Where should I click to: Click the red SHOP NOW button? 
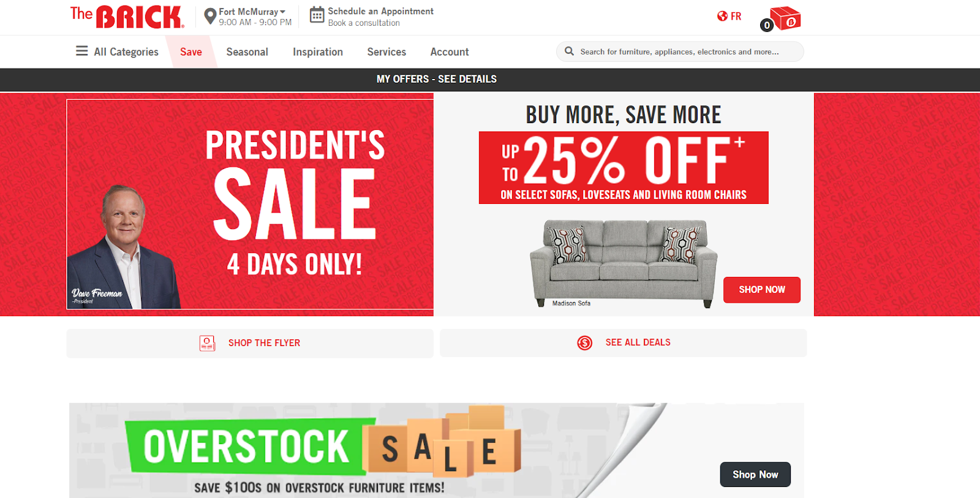762,290
